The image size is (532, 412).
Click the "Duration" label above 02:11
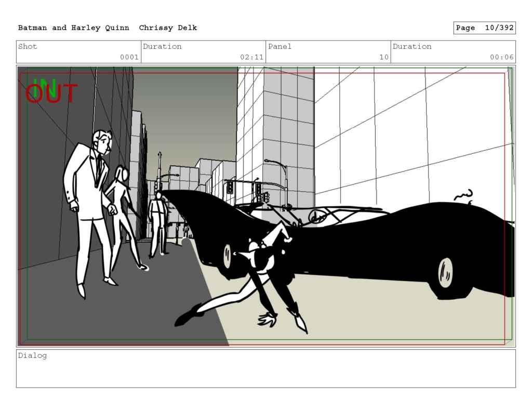pyautogui.click(x=162, y=46)
